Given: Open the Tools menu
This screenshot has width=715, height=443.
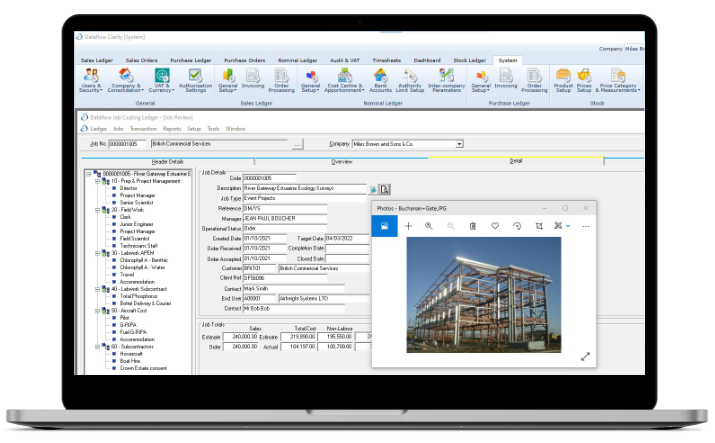Looking at the screenshot, I should coord(213,129).
